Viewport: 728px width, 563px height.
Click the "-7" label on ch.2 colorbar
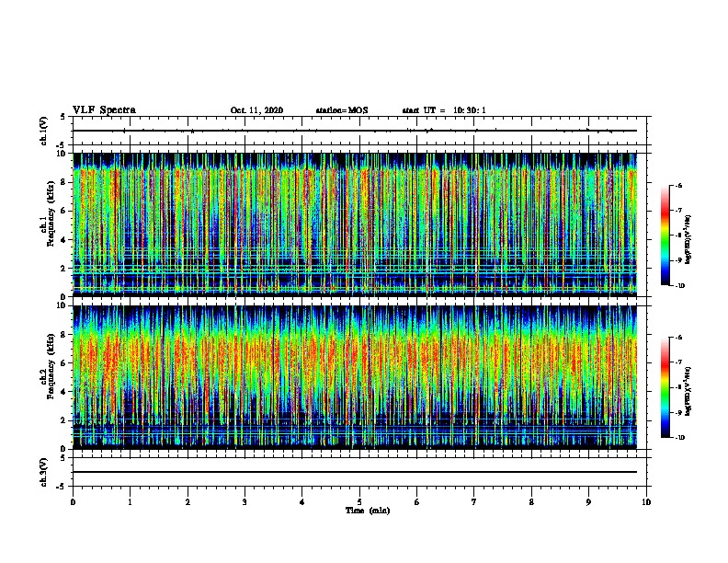(x=678, y=362)
